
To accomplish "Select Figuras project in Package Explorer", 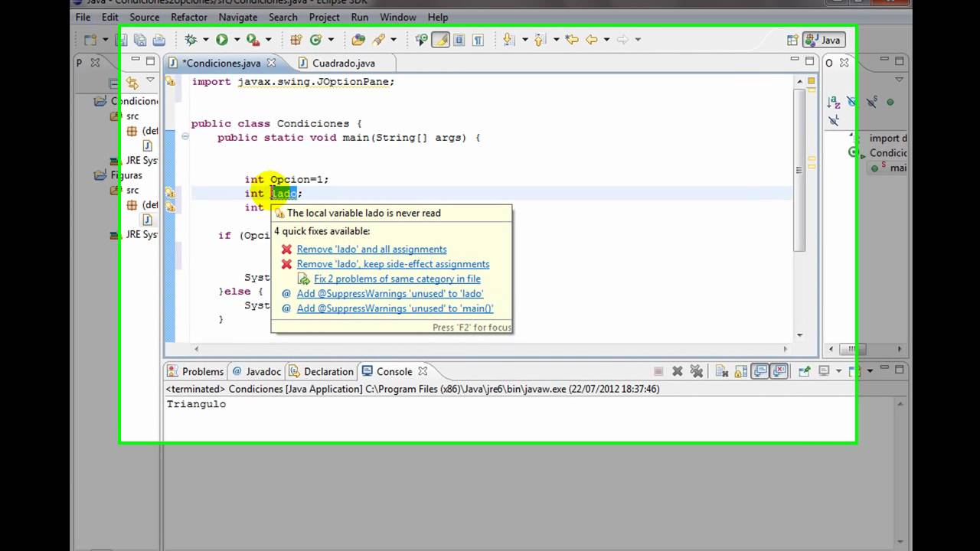I will click(126, 175).
